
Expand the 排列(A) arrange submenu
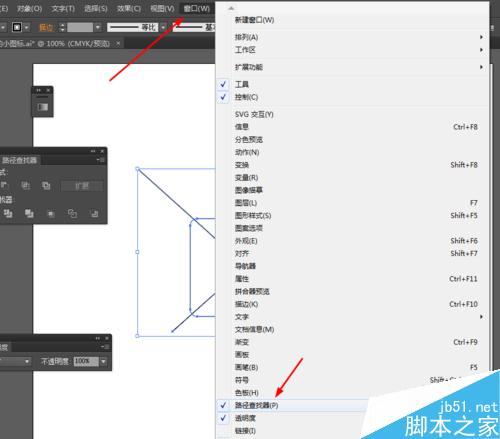coord(353,37)
